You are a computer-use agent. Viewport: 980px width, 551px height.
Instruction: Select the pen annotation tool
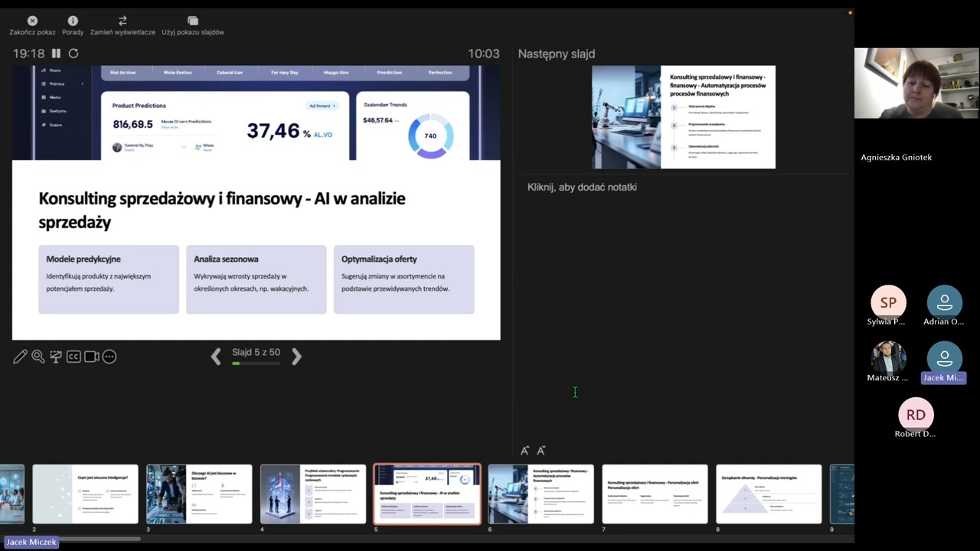(x=20, y=357)
